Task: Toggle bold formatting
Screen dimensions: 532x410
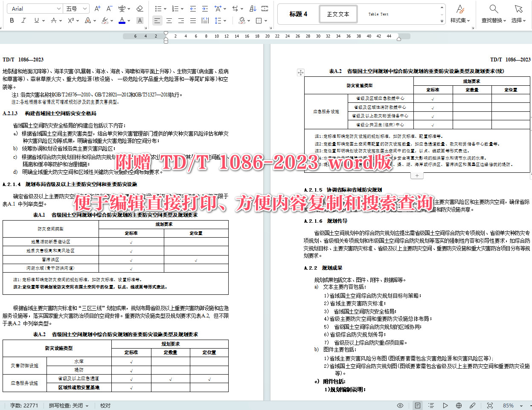Action: click(x=12, y=20)
